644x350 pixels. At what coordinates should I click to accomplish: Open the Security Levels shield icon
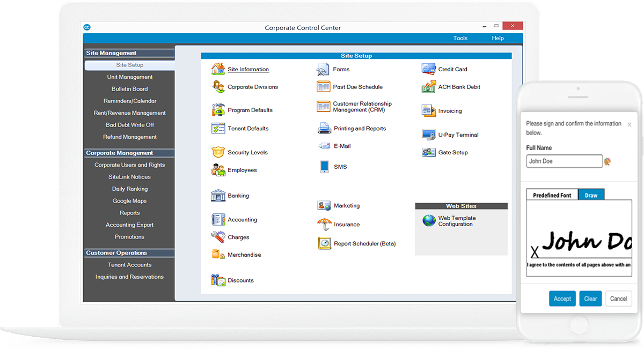click(x=218, y=152)
